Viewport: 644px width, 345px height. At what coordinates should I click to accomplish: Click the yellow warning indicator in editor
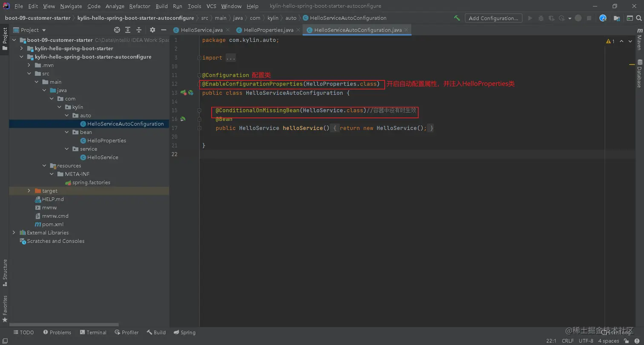coord(610,41)
